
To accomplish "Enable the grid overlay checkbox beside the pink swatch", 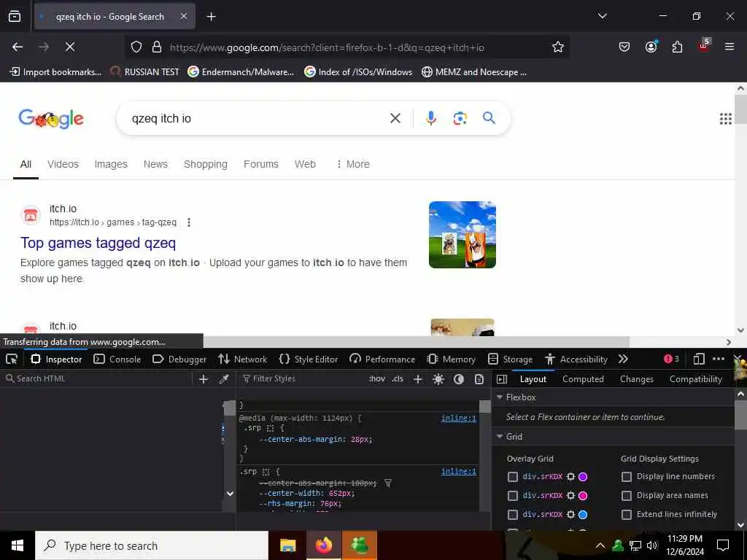I will (513, 496).
